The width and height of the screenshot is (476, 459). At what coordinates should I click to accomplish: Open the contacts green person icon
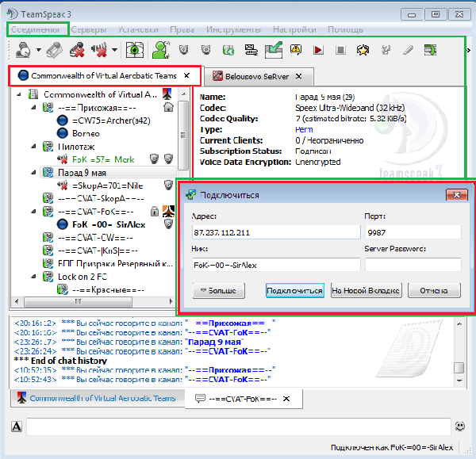[161, 50]
